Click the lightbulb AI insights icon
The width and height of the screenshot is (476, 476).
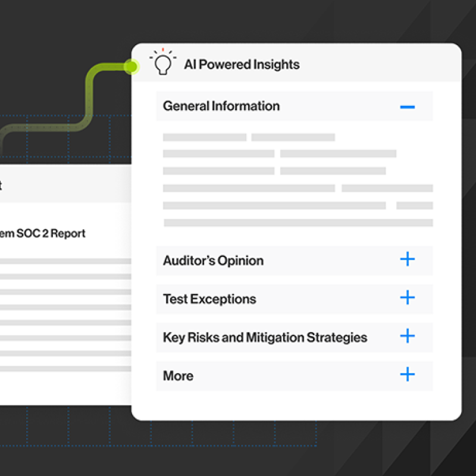pyautogui.click(x=162, y=62)
